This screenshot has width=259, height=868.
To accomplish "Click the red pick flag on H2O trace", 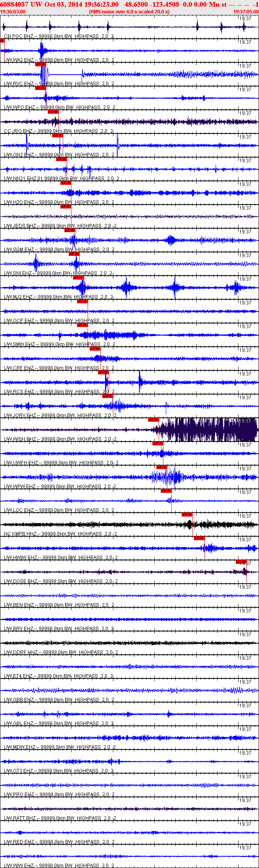I will (66, 182).
